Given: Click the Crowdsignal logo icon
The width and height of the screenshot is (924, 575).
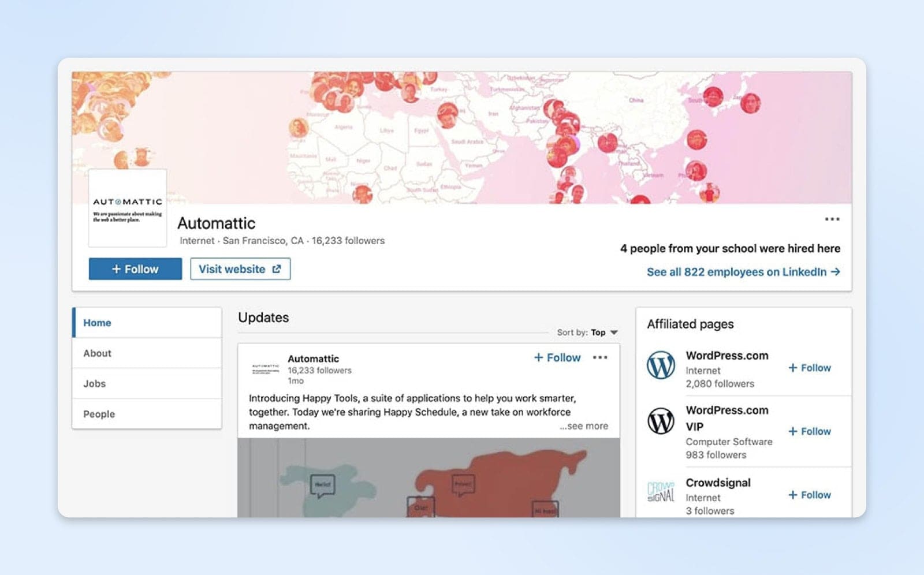Looking at the screenshot, I should point(661,492).
